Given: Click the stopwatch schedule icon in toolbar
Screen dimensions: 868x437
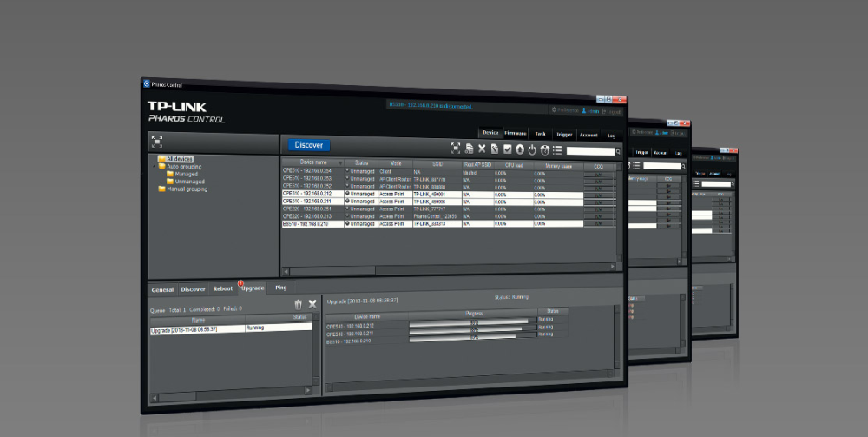Looking at the screenshot, I should (x=545, y=150).
